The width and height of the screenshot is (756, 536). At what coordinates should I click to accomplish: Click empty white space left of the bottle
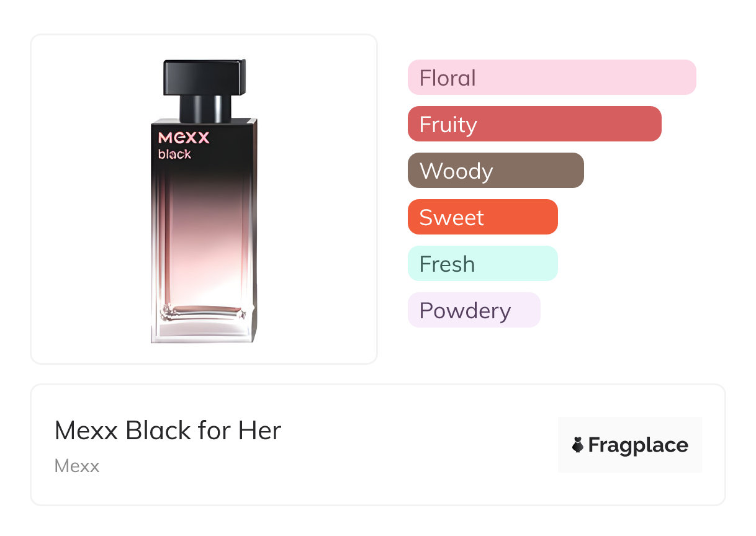pyautogui.click(x=87, y=199)
